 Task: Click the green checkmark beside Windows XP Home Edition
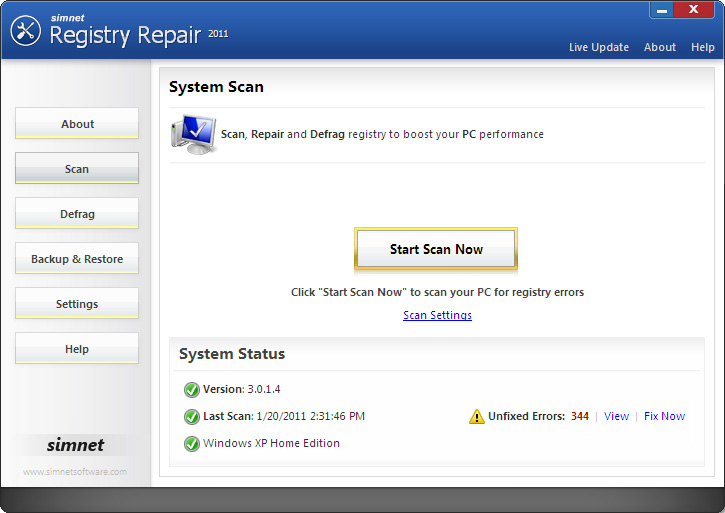[191, 444]
